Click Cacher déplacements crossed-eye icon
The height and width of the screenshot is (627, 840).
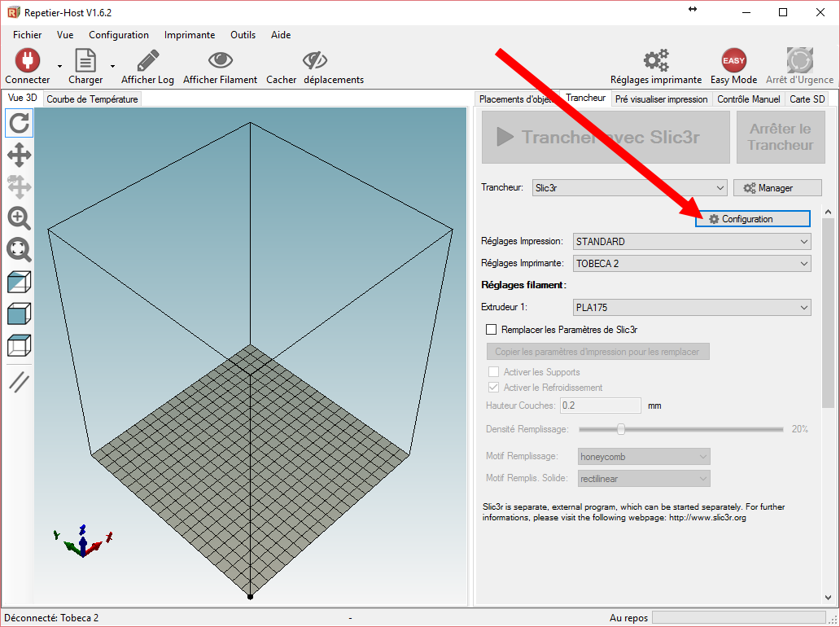(x=314, y=60)
